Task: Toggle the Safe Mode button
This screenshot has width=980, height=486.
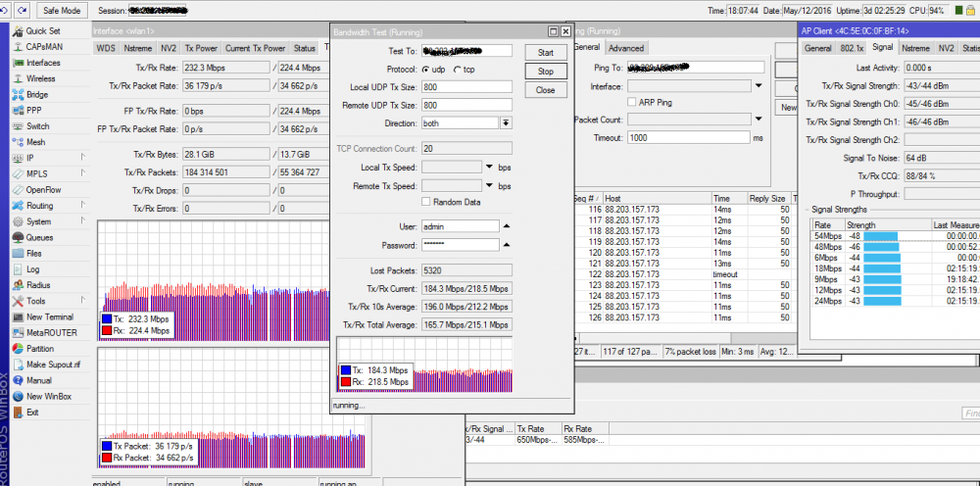Action: coord(62,11)
